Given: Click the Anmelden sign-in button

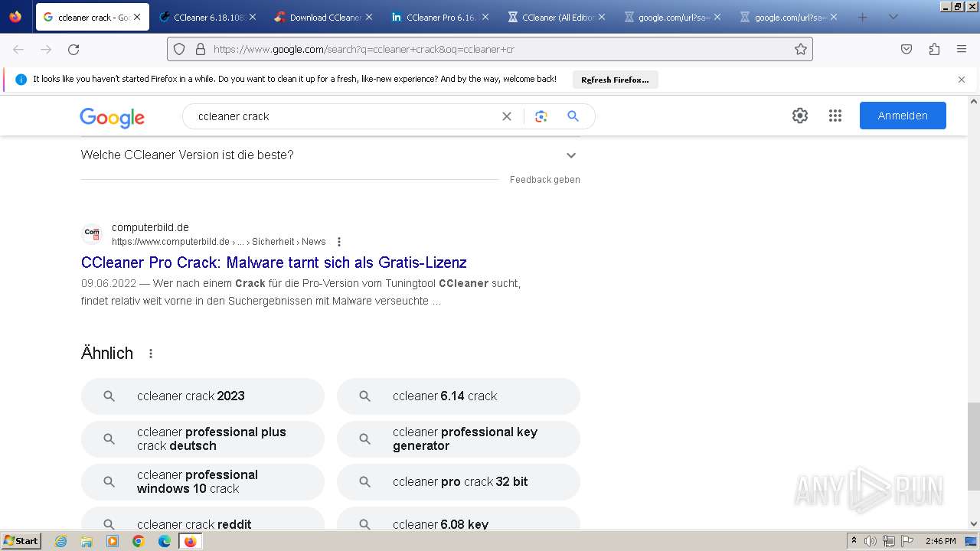Looking at the screenshot, I should [x=903, y=116].
